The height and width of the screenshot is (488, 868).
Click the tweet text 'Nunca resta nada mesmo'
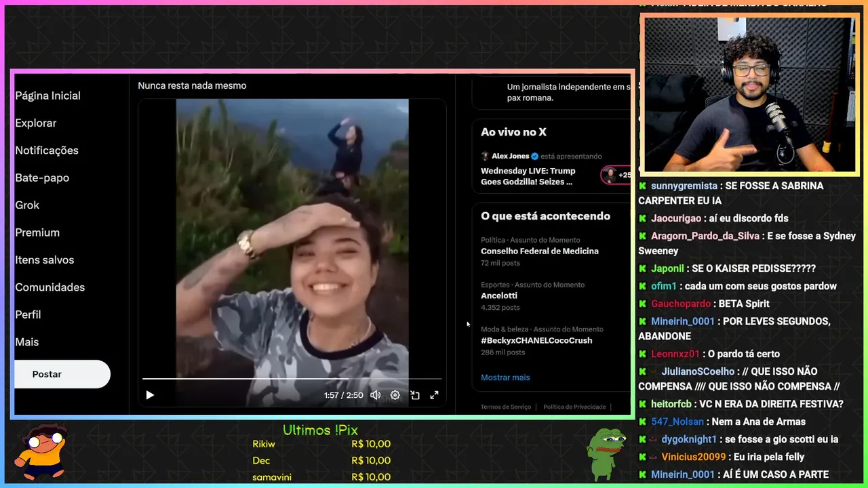[x=192, y=85]
